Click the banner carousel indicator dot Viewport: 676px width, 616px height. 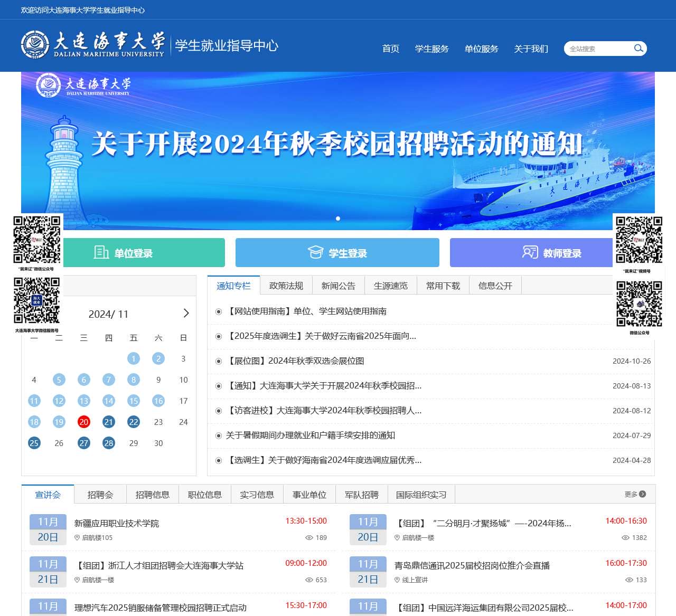tap(338, 219)
